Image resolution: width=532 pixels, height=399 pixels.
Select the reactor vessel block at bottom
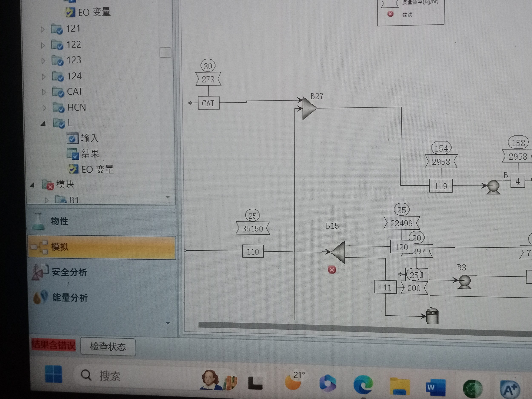click(432, 316)
